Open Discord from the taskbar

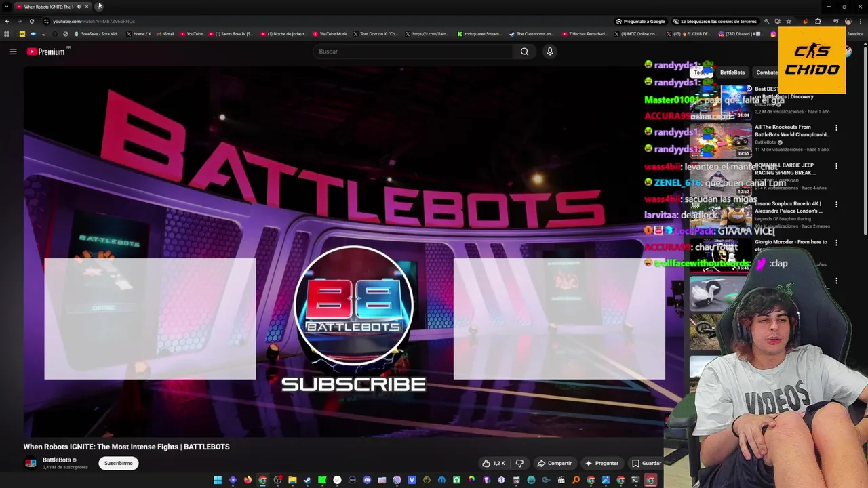pyautogui.click(x=367, y=480)
